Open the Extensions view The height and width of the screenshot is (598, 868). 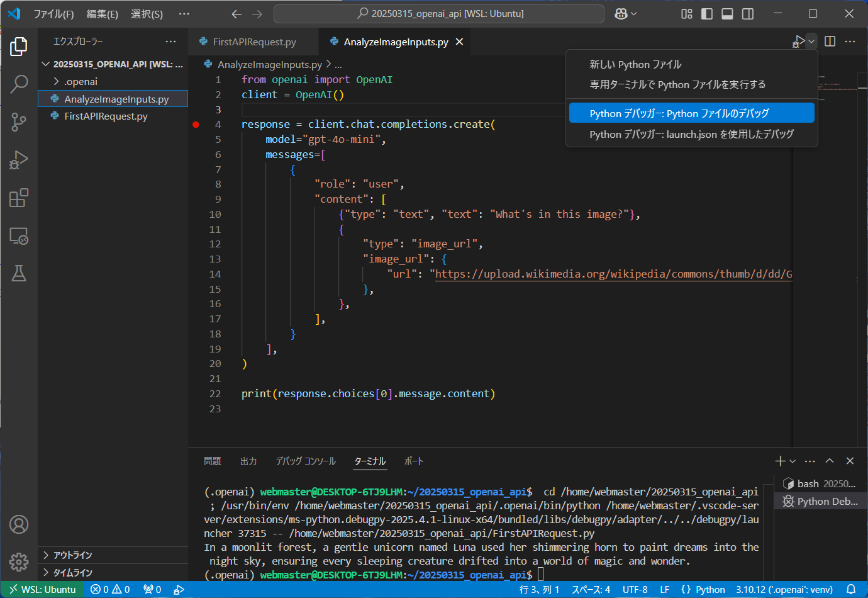coord(19,198)
